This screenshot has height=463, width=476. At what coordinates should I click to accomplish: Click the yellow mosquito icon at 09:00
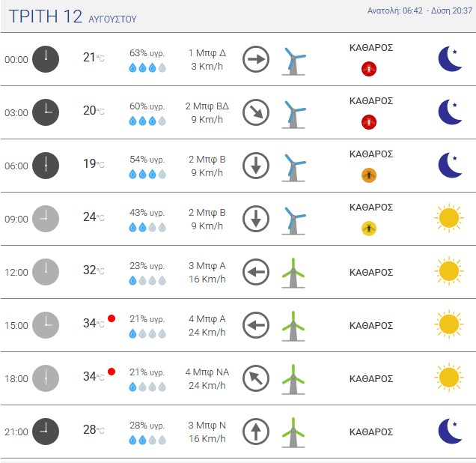point(369,229)
